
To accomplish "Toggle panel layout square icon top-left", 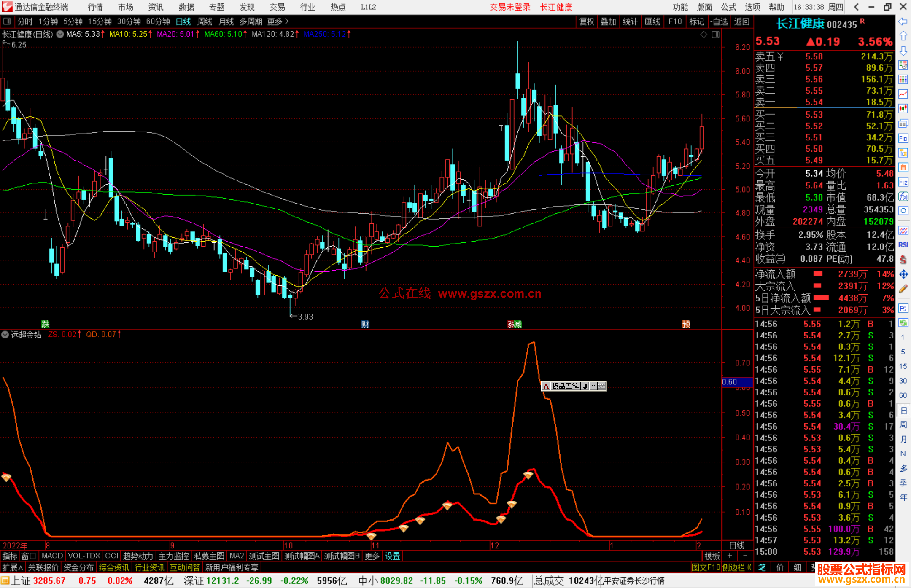I will coord(7,21).
